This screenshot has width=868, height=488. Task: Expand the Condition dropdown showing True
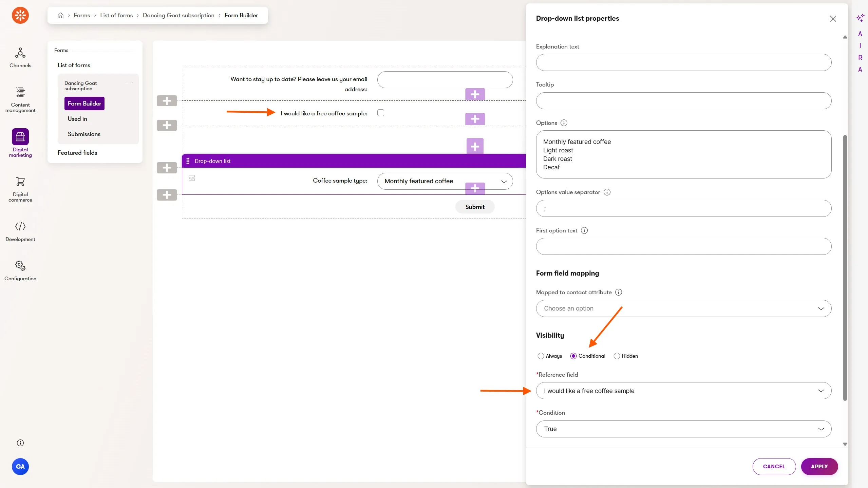click(x=683, y=429)
